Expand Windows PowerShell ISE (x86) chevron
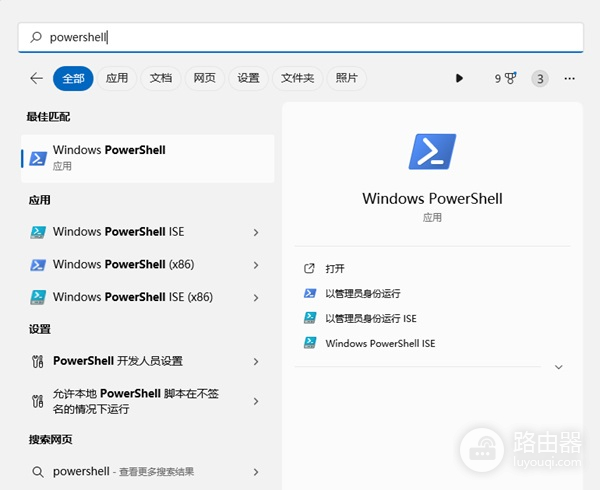 [256, 298]
